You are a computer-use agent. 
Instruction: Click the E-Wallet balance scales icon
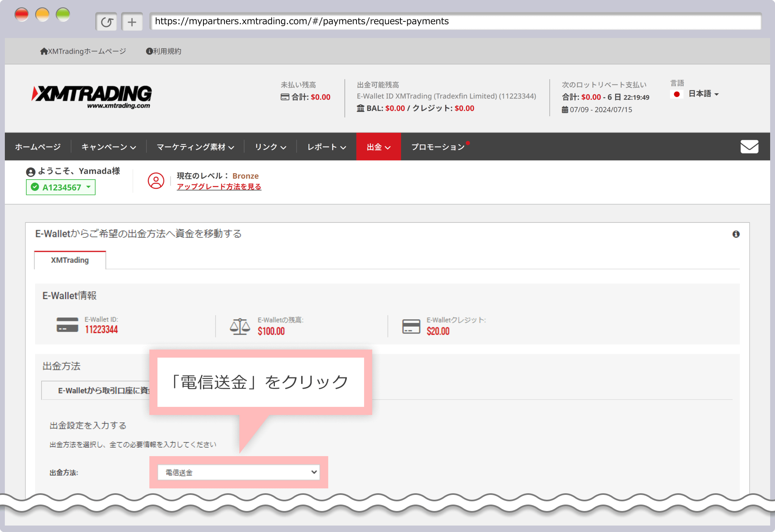tap(240, 327)
